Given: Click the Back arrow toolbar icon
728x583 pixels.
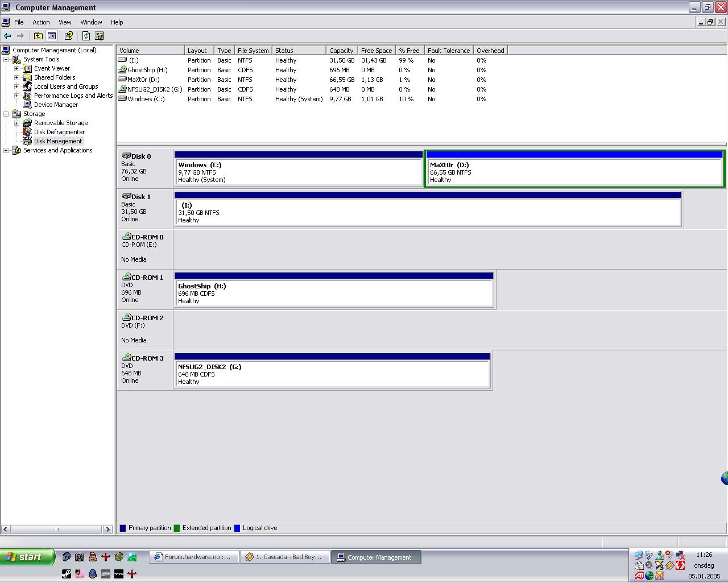Looking at the screenshot, I should [7, 36].
